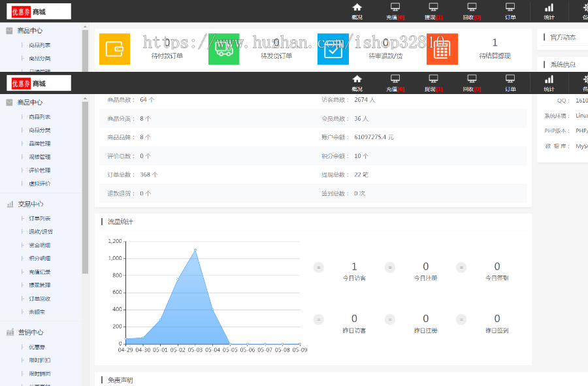Click the orange calculator icon for 待结算提现
Image resolution: width=588 pixels, height=386 pixels.
click(442, 49)
